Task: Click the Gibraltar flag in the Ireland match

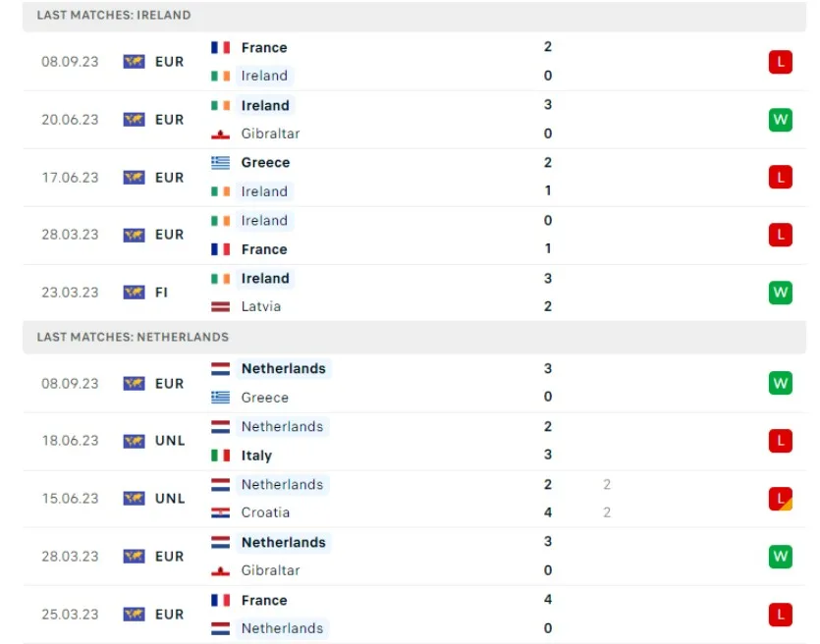Action: click(220, 134)
